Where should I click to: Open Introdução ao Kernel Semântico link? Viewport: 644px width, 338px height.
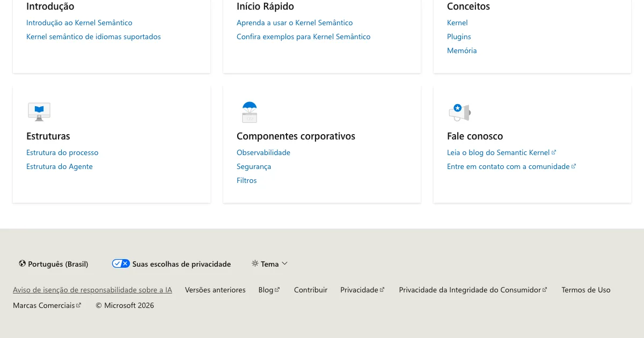(x=79, y=23)
